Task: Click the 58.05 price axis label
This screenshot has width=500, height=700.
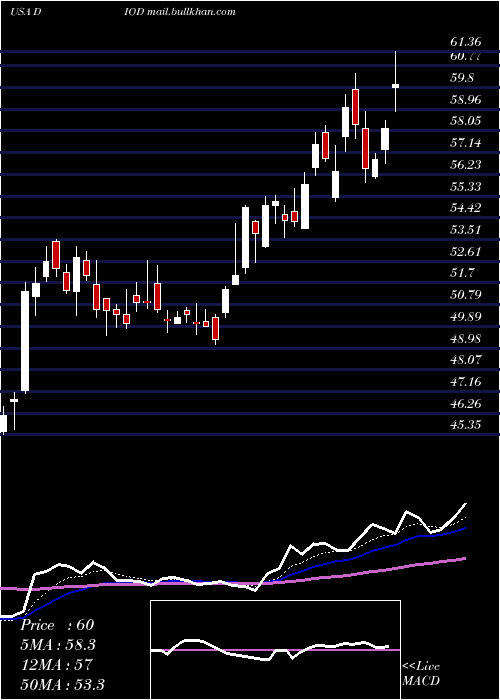Action: (466, 121)
